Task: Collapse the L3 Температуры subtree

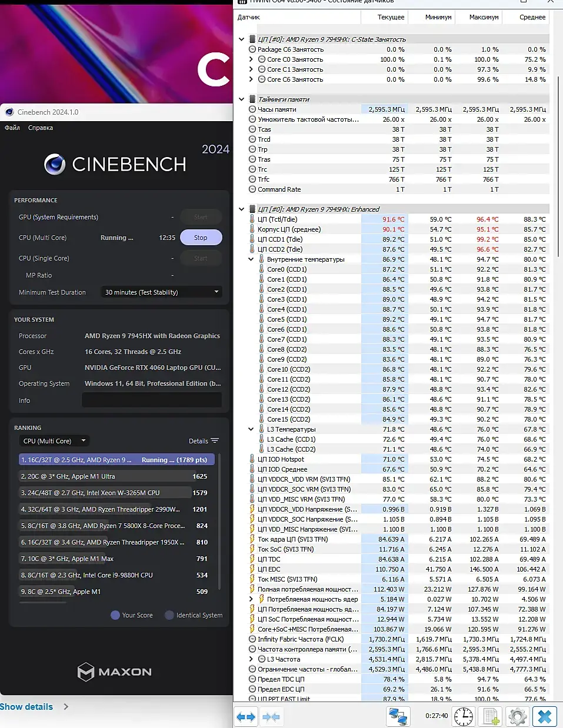Action: tap(251, 429)
